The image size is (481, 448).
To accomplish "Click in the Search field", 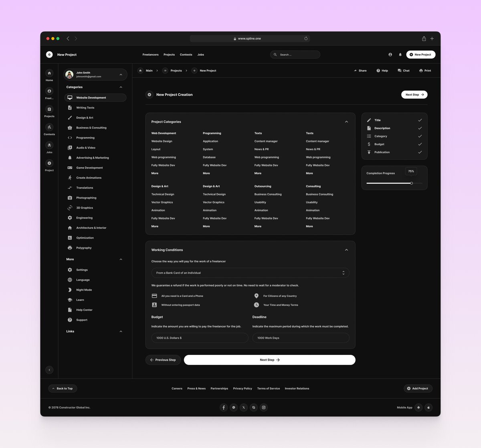I will (295, 55).
